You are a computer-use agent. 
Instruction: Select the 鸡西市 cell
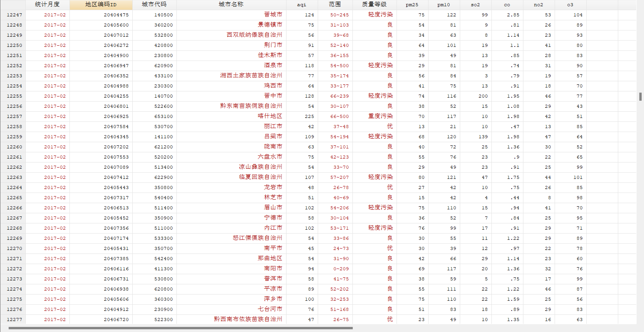[x=231, y=86]
